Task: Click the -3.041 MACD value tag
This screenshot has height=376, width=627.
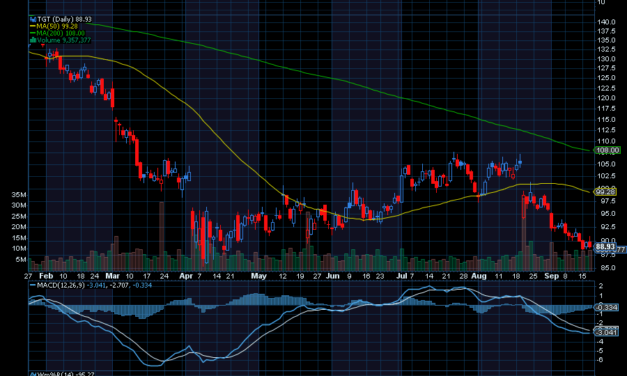Action: [607, 332]
